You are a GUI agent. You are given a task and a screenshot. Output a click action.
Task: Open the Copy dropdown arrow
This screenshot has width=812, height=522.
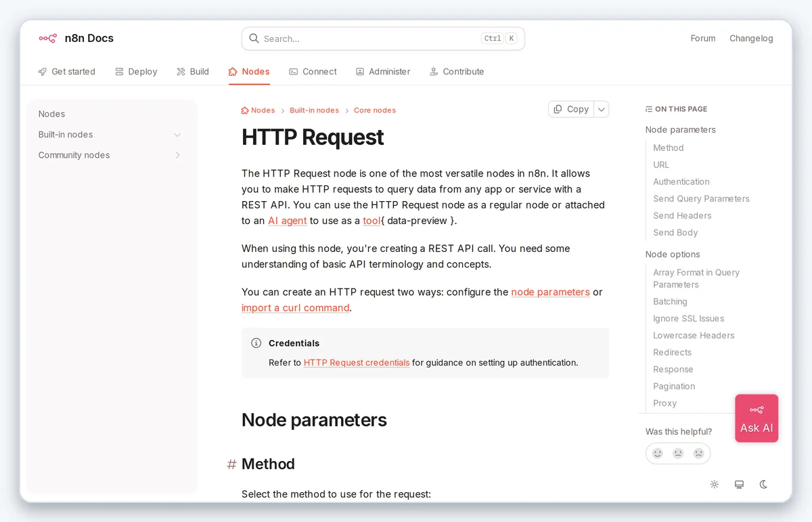602,109
